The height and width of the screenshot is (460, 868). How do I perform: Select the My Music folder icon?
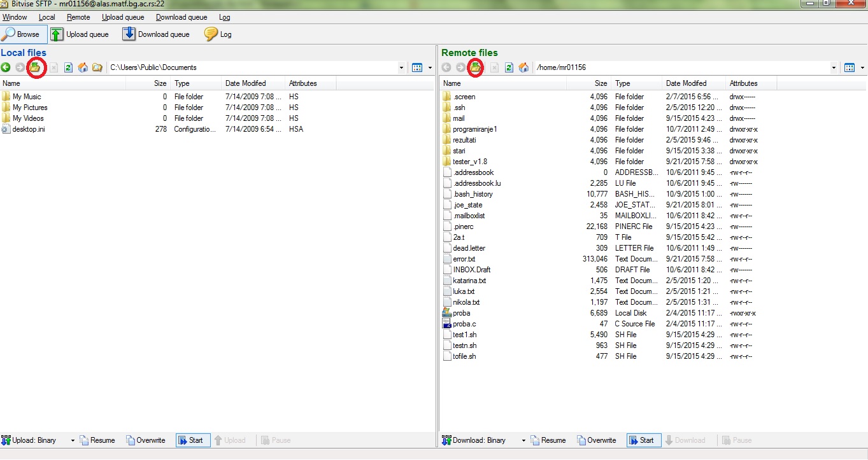[x=6, y=97]
